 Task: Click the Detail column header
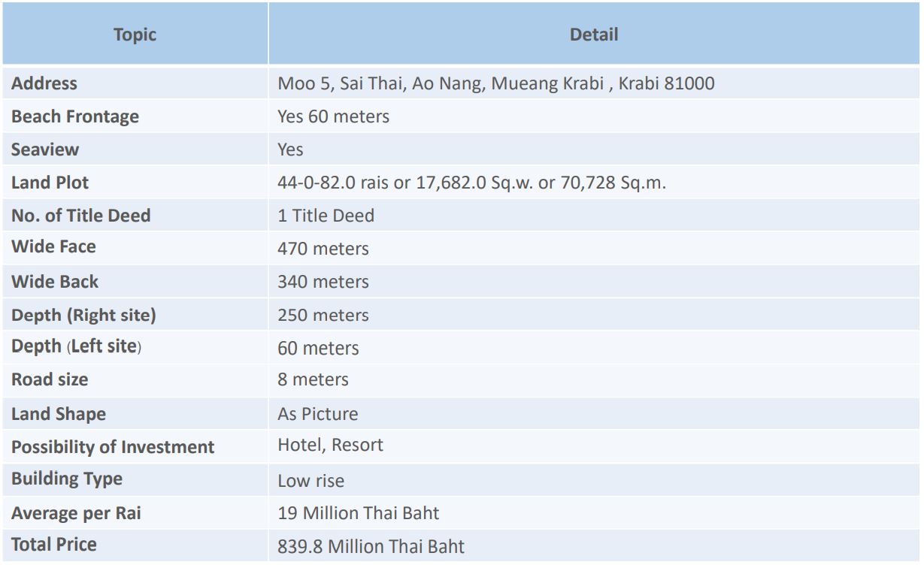coord(594,34)
